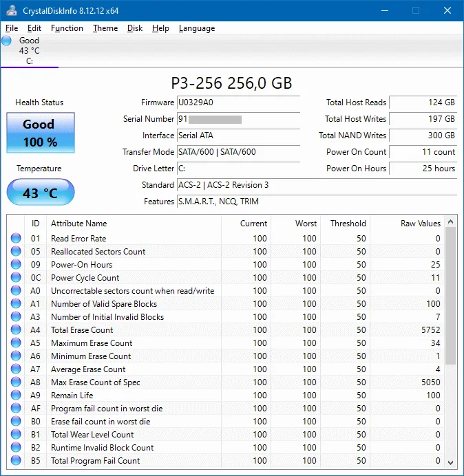This screenshot has width=464, height=476.
Task: Click status orb for Maximum Erase Count
Action: [x=16, y=343]
